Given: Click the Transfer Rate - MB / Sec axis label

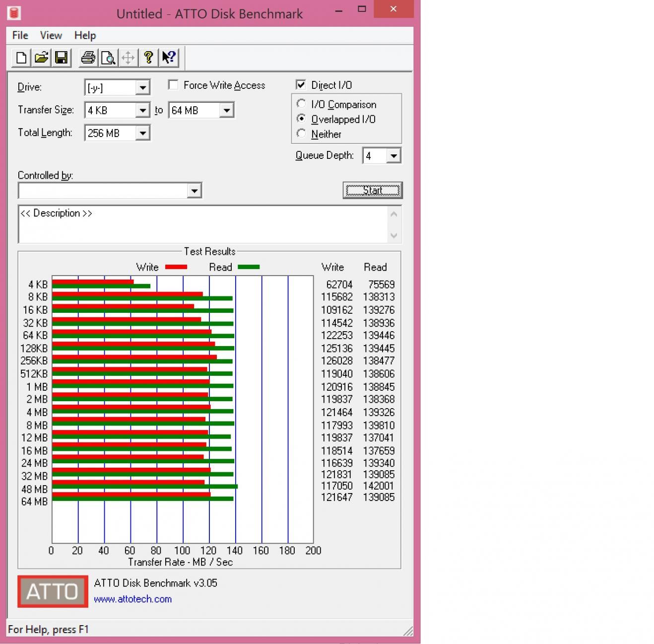Looking at the screenshot, I should pos(180,562).
